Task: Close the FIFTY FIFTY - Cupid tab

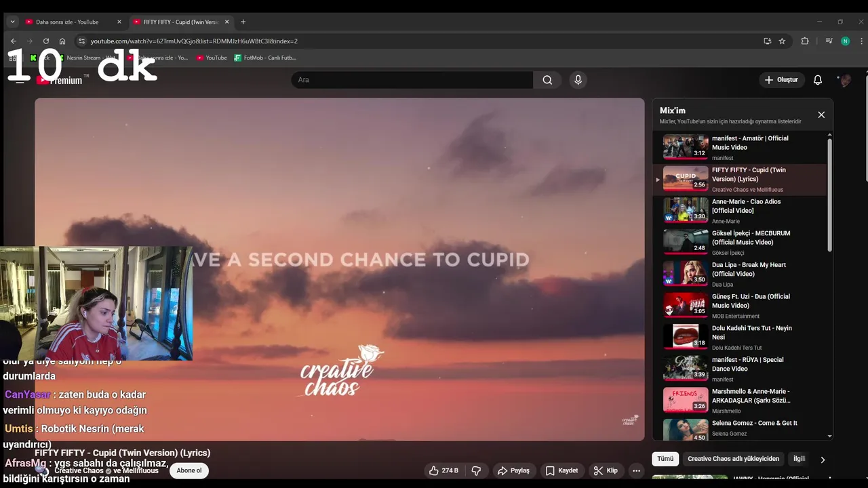Action: (x=226, y=22)
